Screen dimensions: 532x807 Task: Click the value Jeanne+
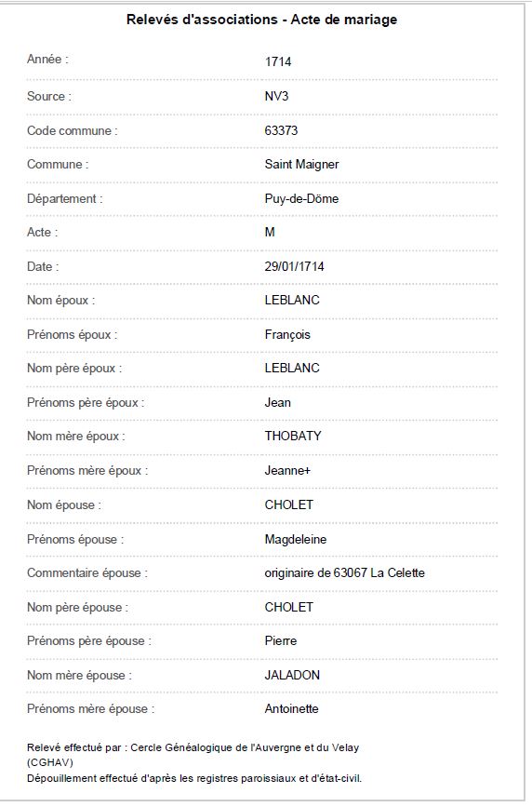coord(287,470)
